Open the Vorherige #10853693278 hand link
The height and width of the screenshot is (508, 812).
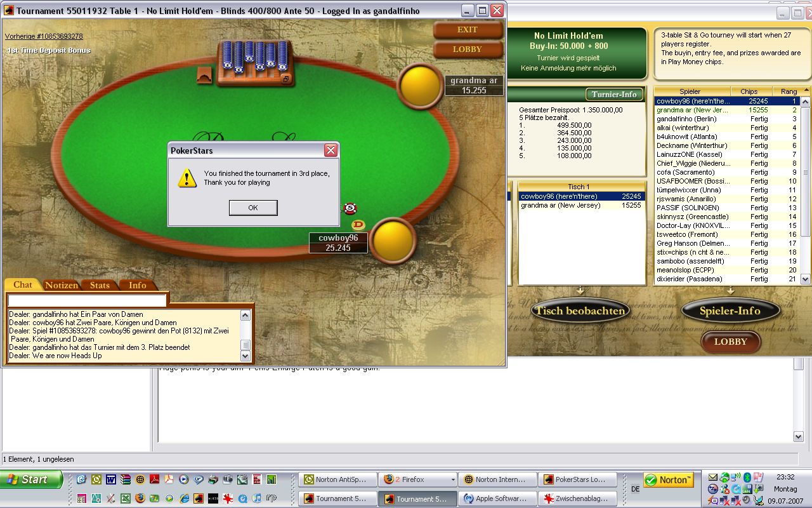(44, 36)
